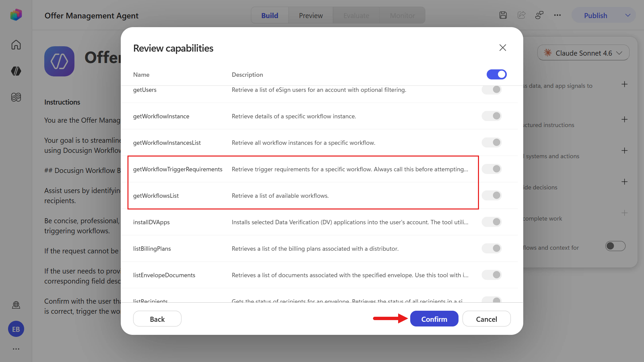Viewport: 644px width, 362px height.
Task: Click the agents icon below Home
Action: (16, 71)
